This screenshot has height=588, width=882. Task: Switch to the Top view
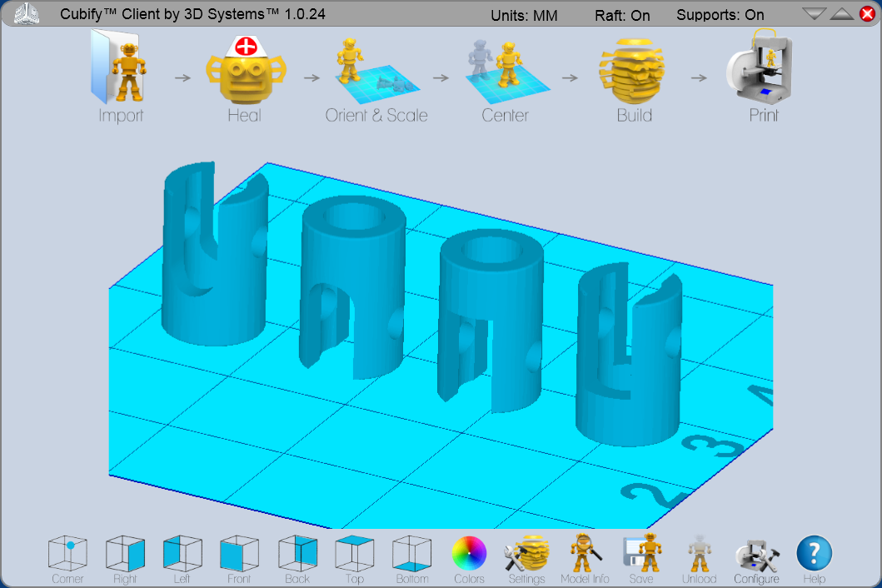pos(354,554)
